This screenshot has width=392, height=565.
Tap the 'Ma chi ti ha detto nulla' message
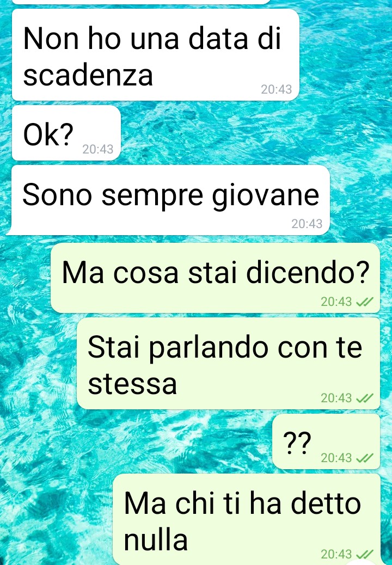pyautogui.click(x=247, y=519)
